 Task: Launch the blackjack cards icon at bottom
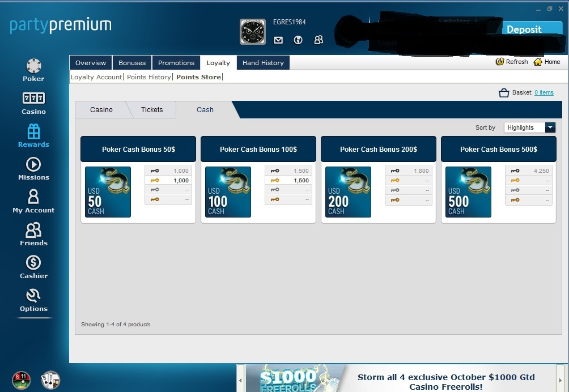point(50,380)
